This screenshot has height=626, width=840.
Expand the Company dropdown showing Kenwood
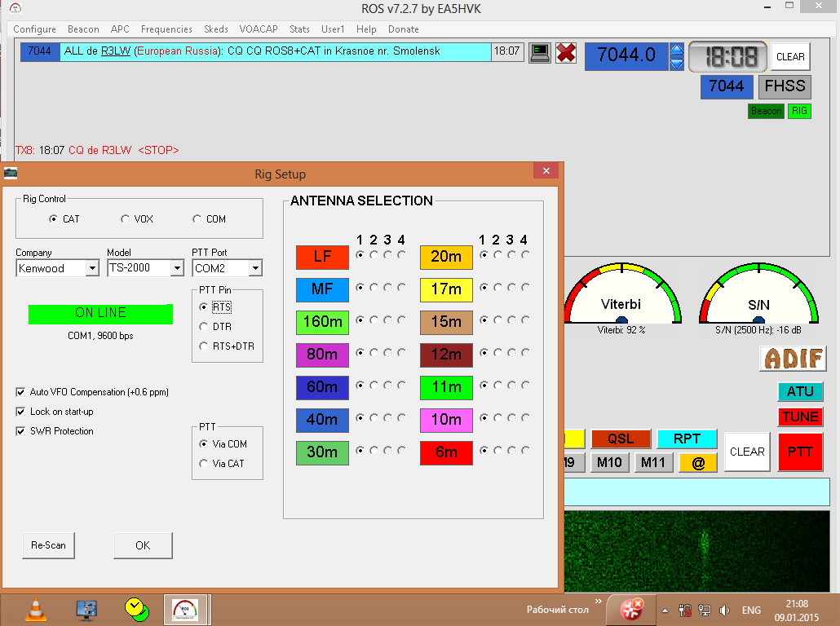tap(92, 268)
